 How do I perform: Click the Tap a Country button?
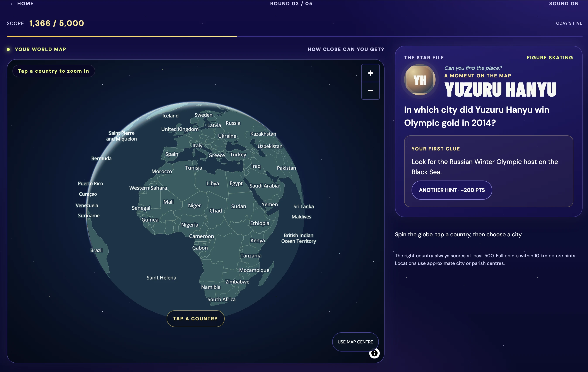(195, 319)
